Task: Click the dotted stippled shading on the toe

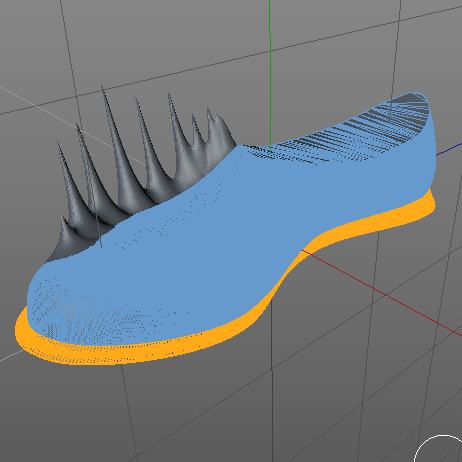Action: [x=83, y=317]
